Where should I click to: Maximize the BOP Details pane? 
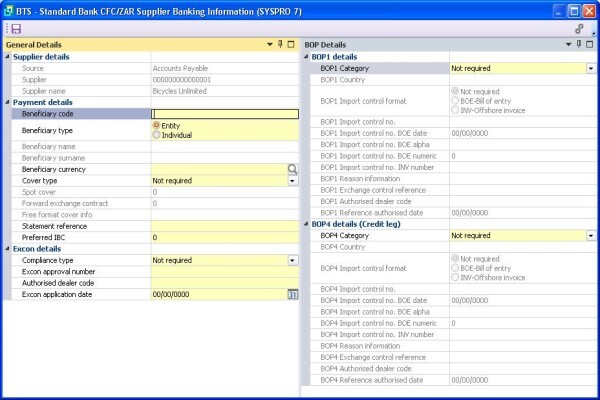pos(590,44)
